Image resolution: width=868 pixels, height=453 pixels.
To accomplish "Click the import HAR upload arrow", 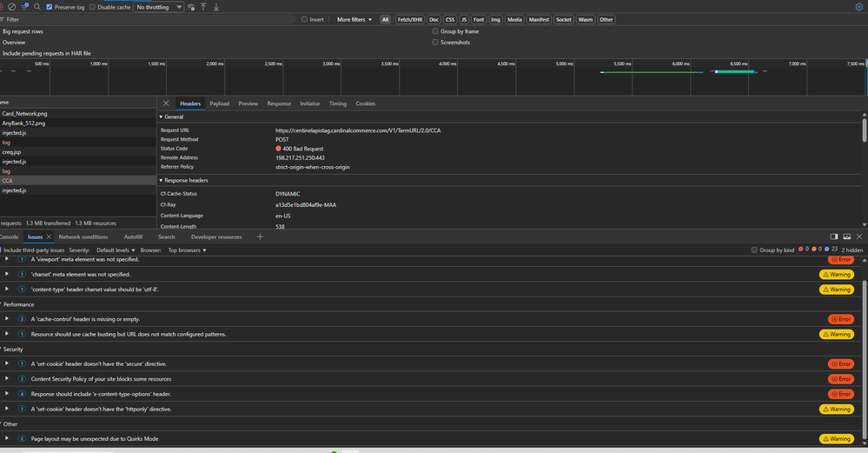I will [203, 7].
